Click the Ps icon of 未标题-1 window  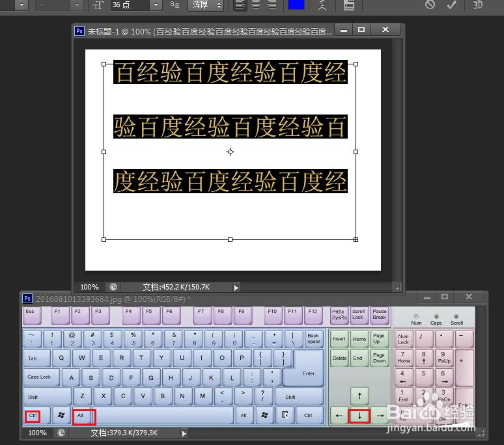coord(79,31)
